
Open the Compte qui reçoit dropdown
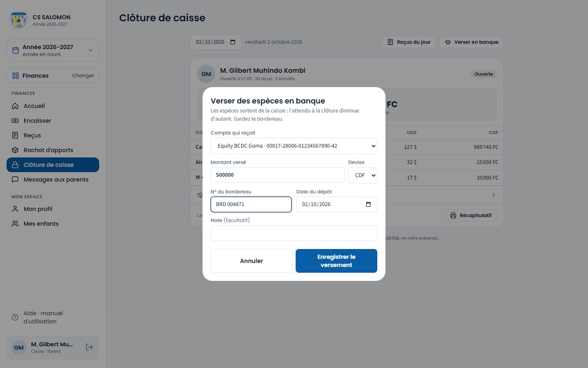click(x=294, y=146)
